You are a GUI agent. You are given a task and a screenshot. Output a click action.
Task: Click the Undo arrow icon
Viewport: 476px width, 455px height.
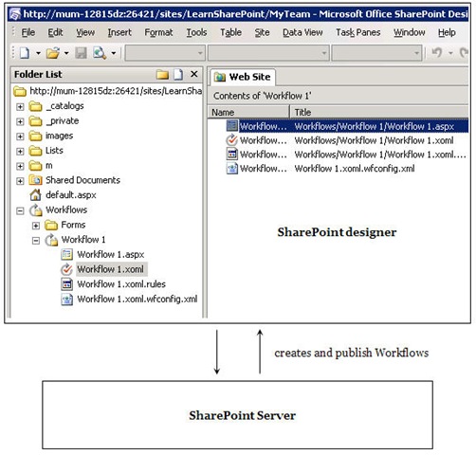(x=437, y=52)
